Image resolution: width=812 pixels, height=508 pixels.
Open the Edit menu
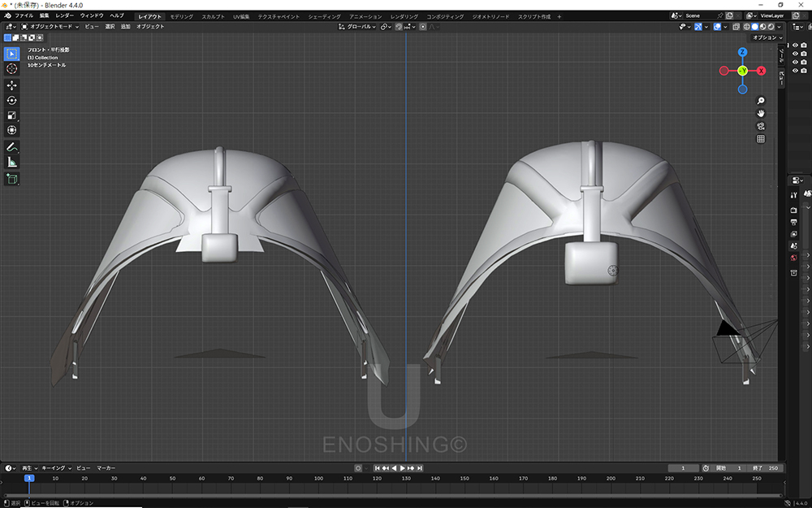click(x=44, y=16)
